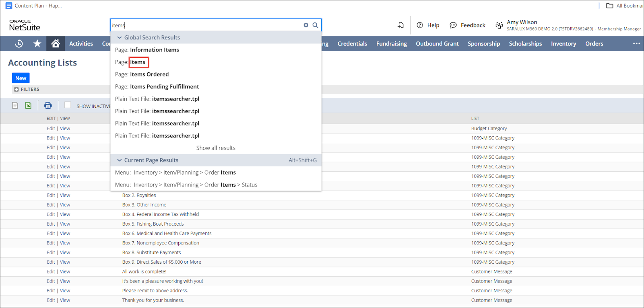Export the list with the Excel icon

tap(28, 105)
